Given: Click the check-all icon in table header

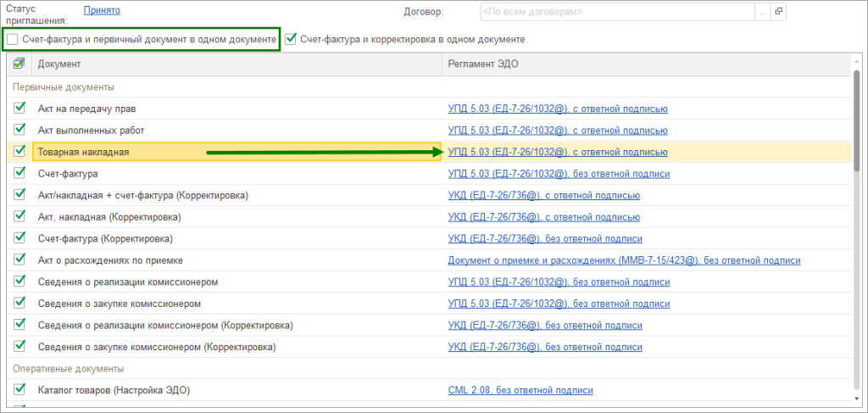Looking at the screenshot, I should (19, 64).
